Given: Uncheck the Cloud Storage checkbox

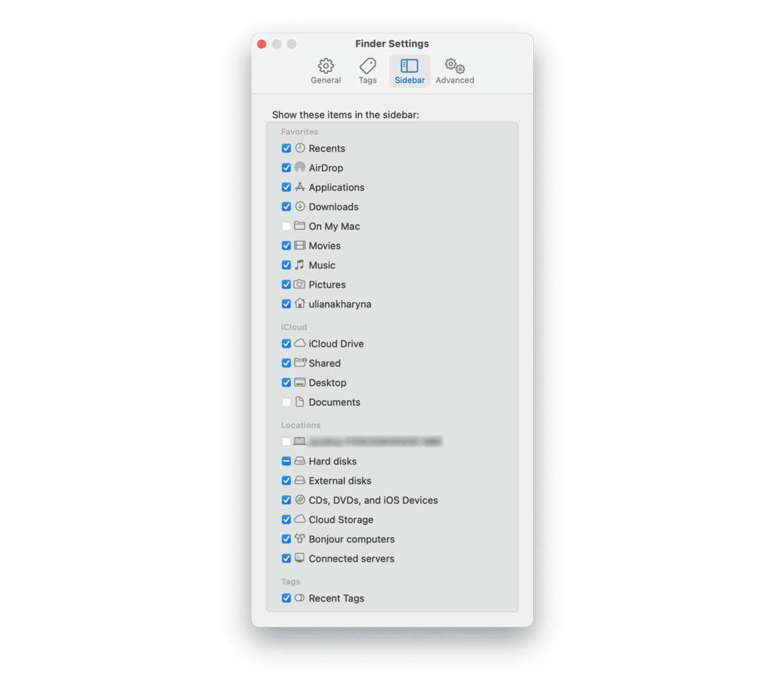Looking at the screenshot, I should [286, 520].
